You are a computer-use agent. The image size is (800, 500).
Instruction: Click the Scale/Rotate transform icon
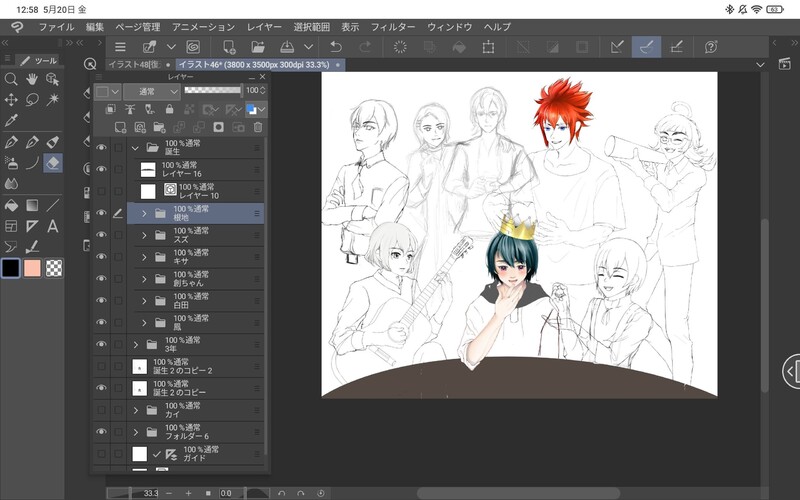(488, 47)
